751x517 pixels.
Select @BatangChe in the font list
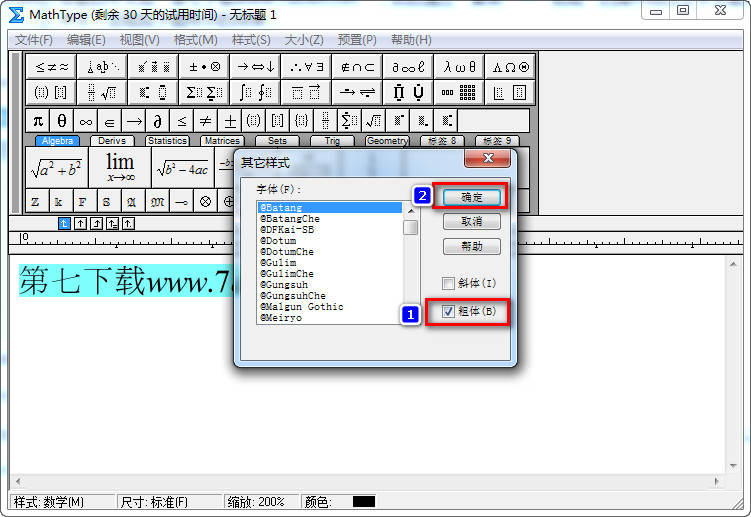[330, 218]
